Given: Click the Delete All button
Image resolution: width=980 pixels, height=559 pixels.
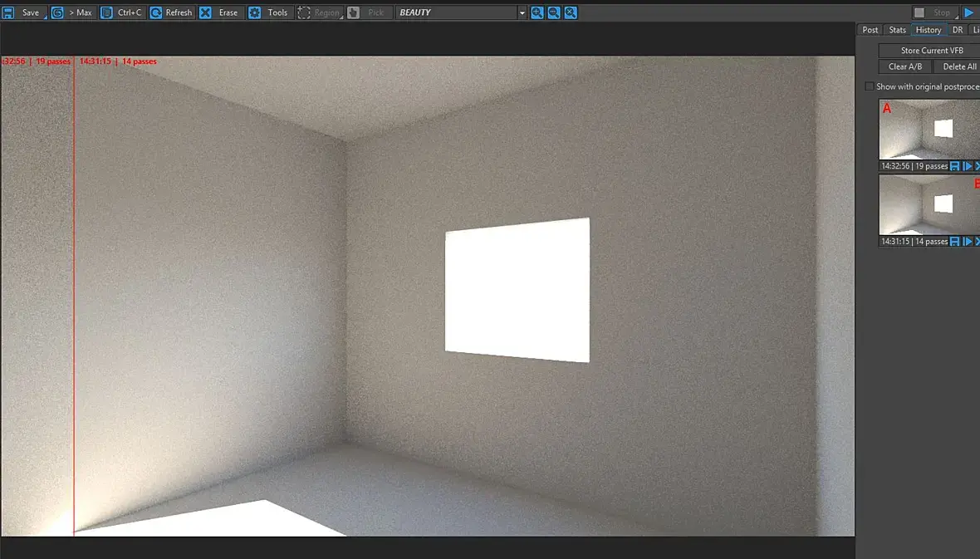Looking at the screenshot, I should point(958,66).
